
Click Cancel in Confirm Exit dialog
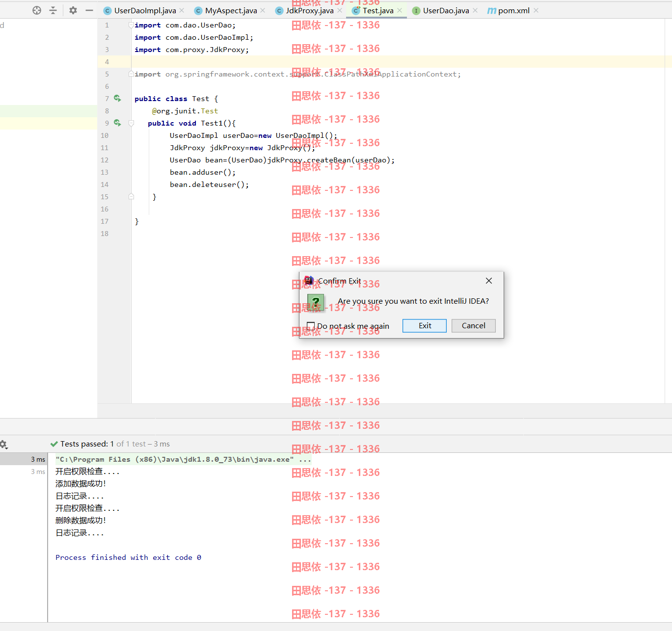(474, 326)
